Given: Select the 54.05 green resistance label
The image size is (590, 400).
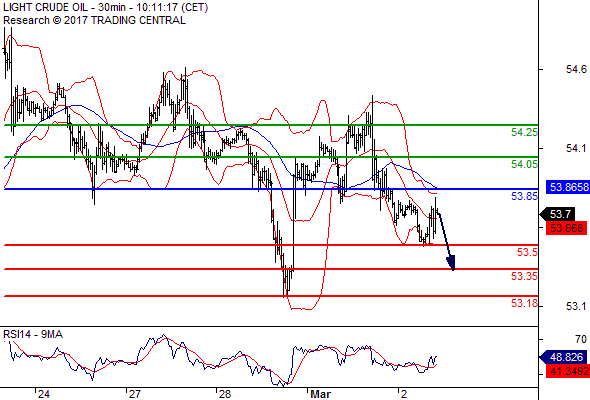Looking at the screenshot, I should click(524, 164).
